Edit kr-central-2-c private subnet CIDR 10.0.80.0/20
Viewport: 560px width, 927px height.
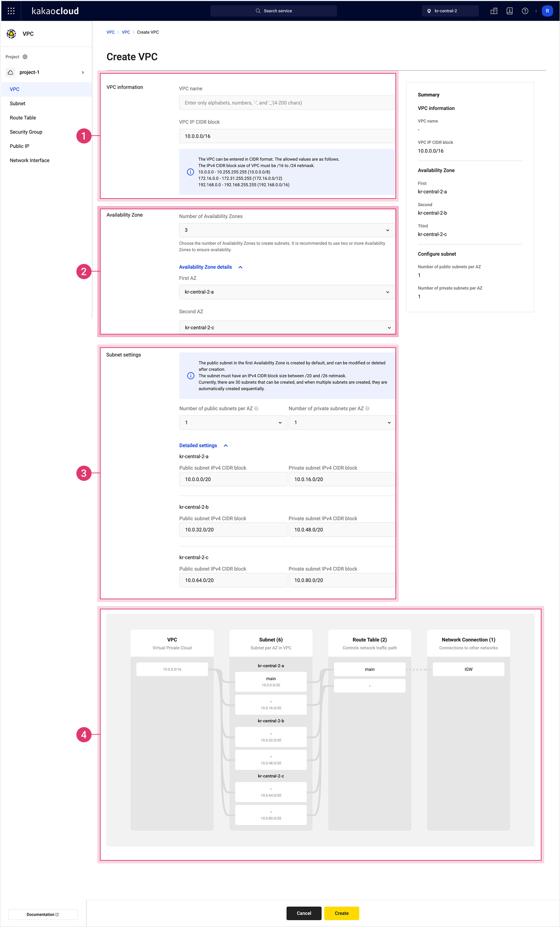click(342, 580)
